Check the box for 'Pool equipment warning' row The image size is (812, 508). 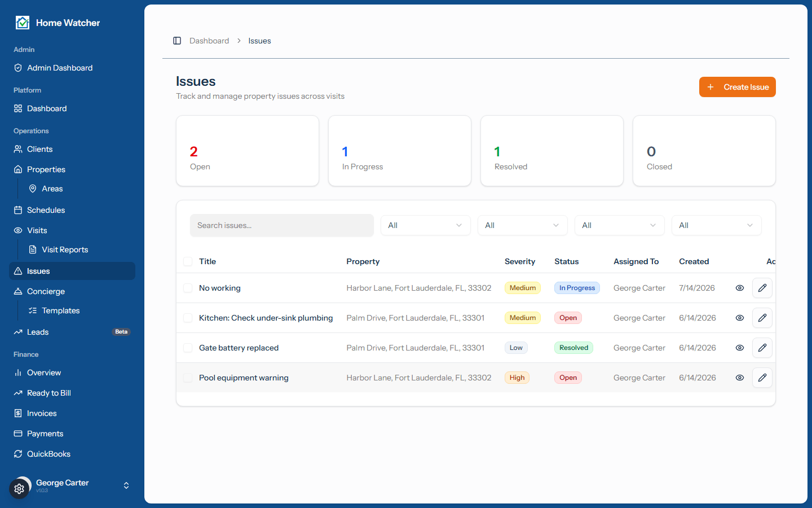click(188, 378)
